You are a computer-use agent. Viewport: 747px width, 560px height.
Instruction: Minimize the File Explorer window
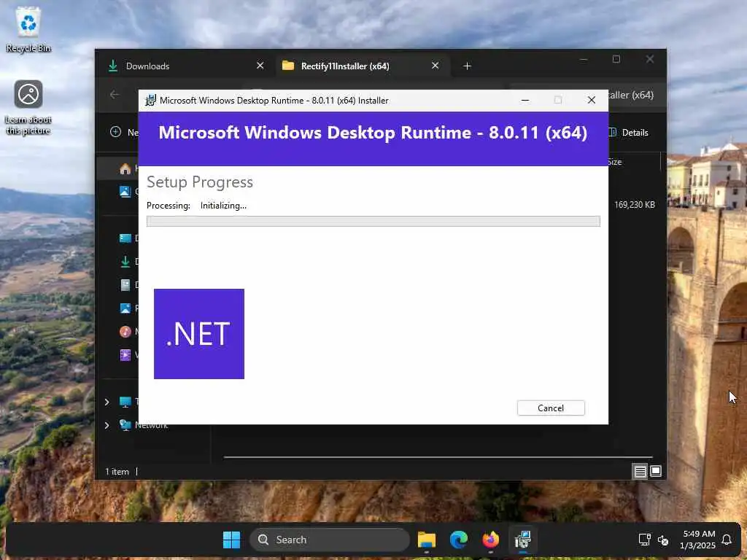click(x=583, y=60)
